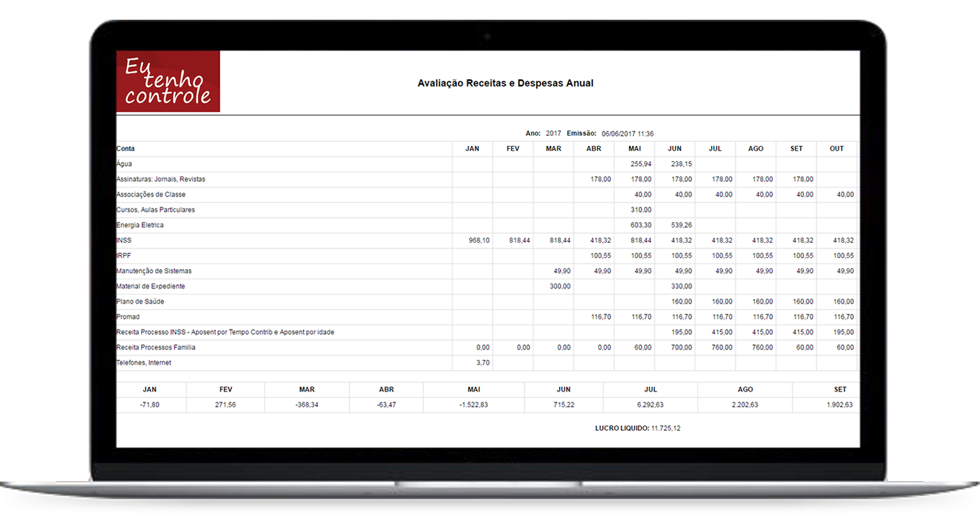The image size is (980, 520).
Task: Select the Material de Expediente row label
Action: coord(151,287)
